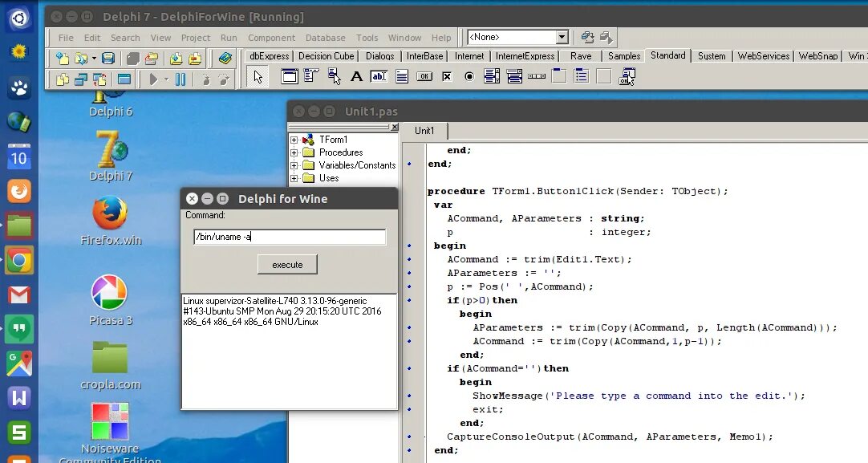Click the Open Project toolbar icon
868x463 pixels.
point(151,58)
